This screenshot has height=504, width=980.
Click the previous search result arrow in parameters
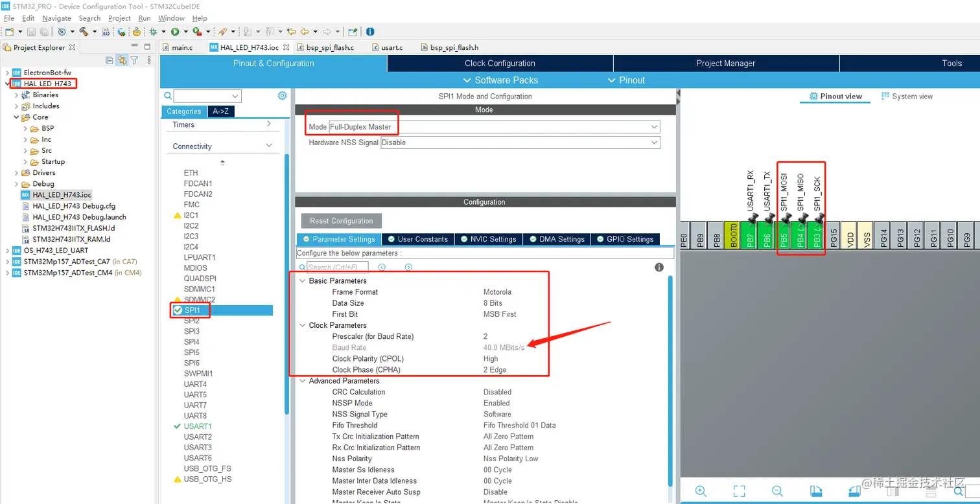click(382, 267)
